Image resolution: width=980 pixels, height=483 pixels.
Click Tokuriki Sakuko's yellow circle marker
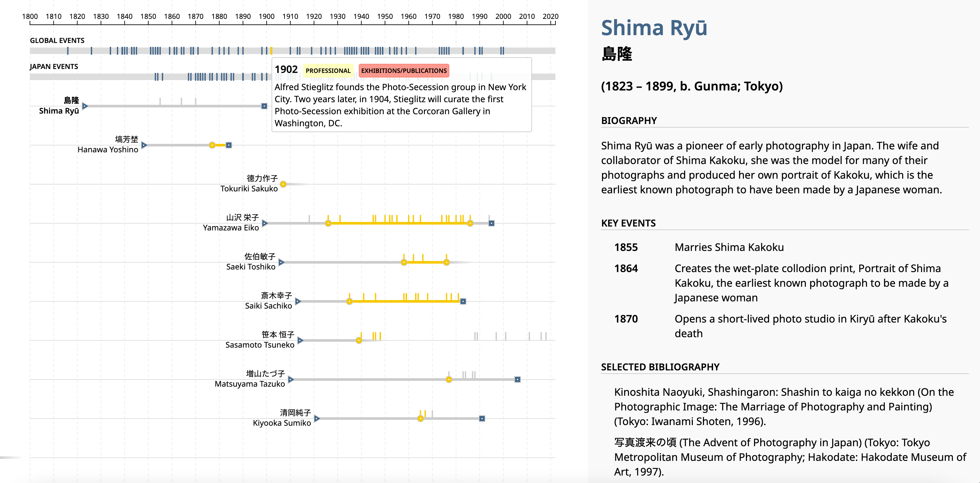point(283,185)
